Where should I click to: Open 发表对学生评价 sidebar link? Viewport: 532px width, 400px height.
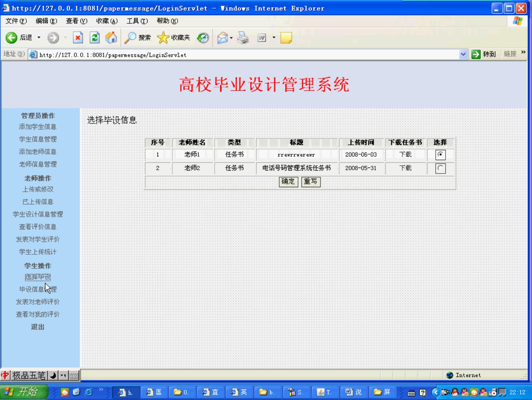(38, 239)
